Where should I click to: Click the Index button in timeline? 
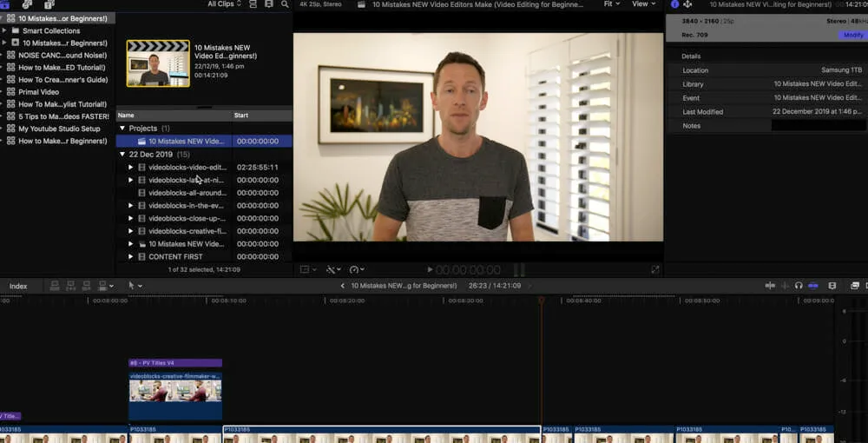18,286
